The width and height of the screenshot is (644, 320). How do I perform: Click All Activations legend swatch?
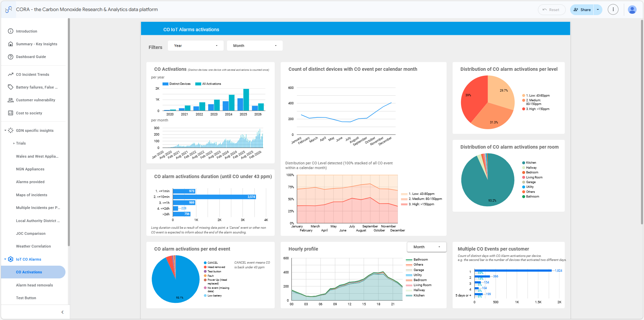click(x=198, y=84)
